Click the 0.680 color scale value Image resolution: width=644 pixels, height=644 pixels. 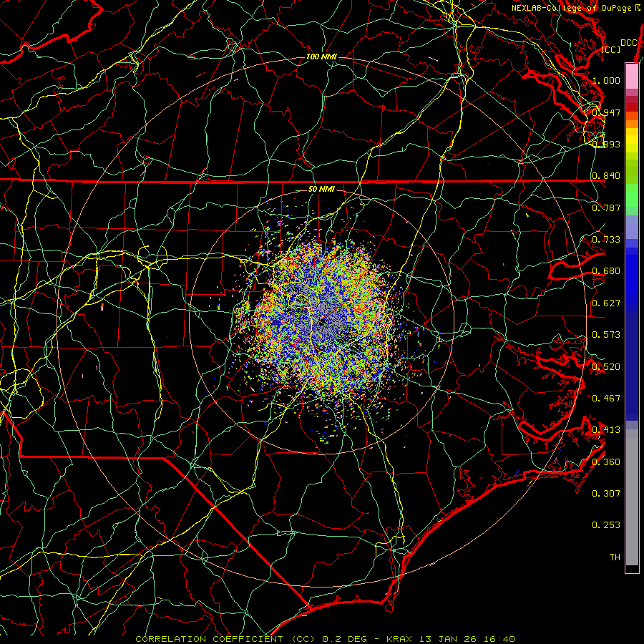(x=606, y=271)
